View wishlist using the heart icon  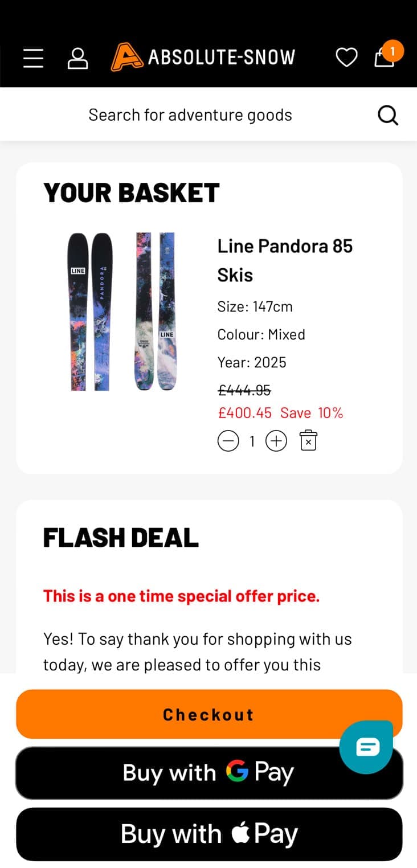click(346, 58)
